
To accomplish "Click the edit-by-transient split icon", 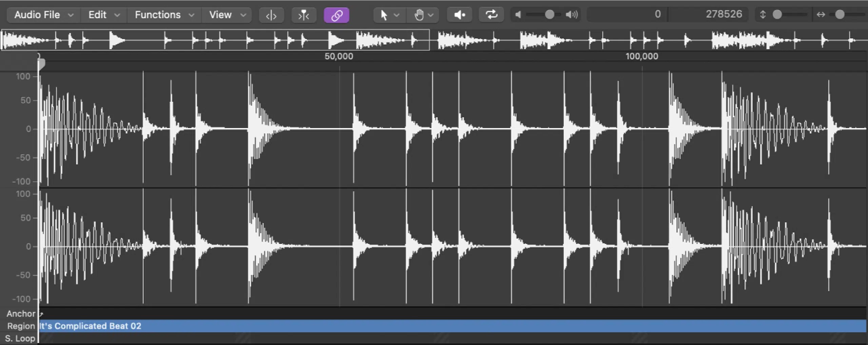I will pos(271,15).
